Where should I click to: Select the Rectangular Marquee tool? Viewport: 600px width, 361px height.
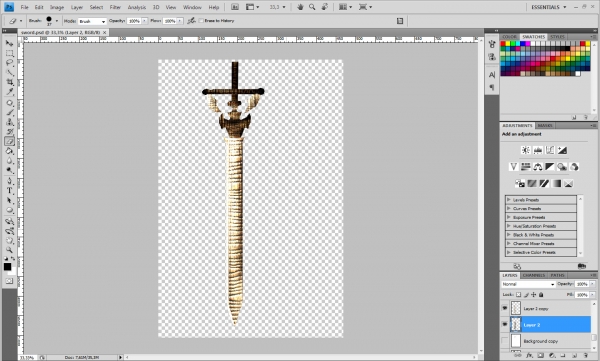pyautogui.click(x=10, y=53)
